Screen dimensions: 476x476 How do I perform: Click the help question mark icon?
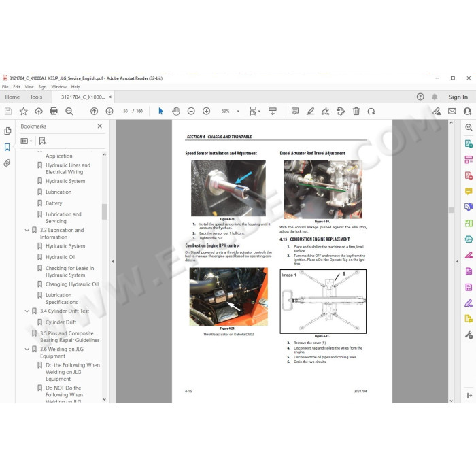420,97
